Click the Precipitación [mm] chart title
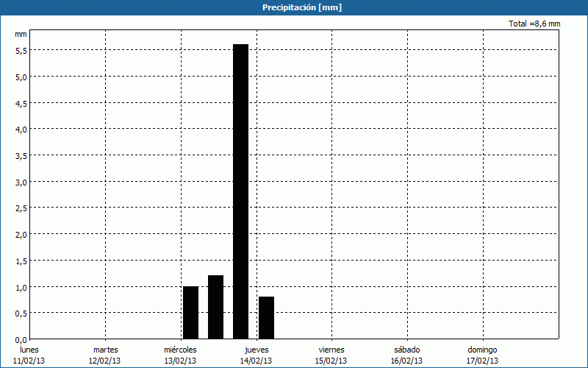 click(301, 7)
